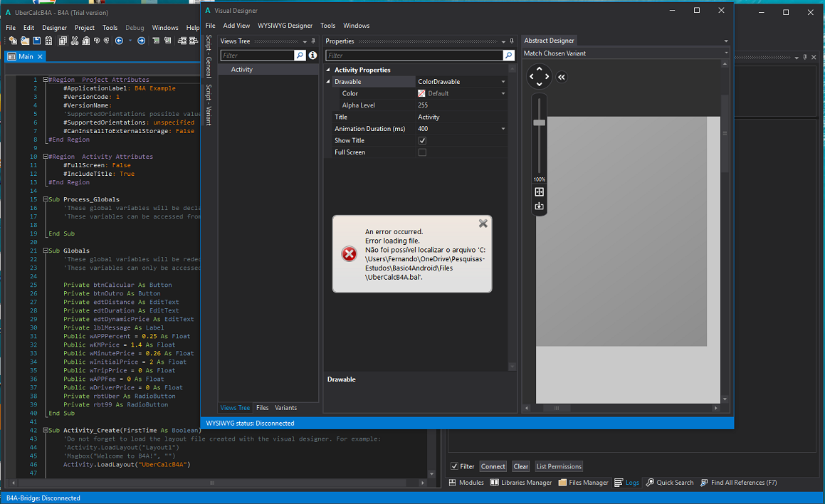Open the Match Chosen Variant dropdown
This screenshot has height=504, width=825.
(725, 53)
